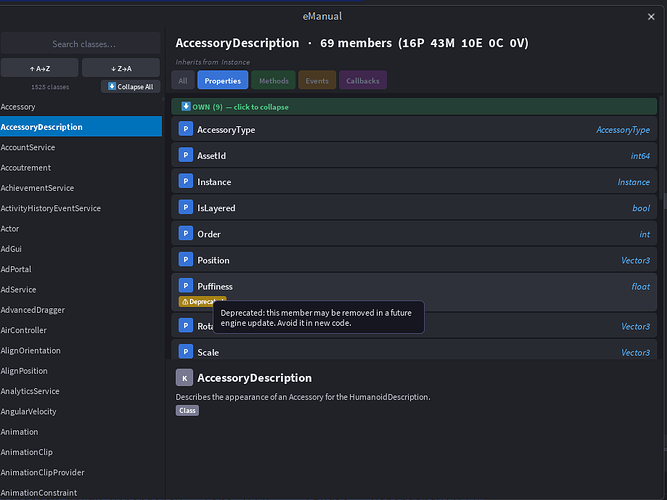Click the AccessoryType property name
Image resolution: width=667 pixels, height=500 pixels.
pos(226,130)
